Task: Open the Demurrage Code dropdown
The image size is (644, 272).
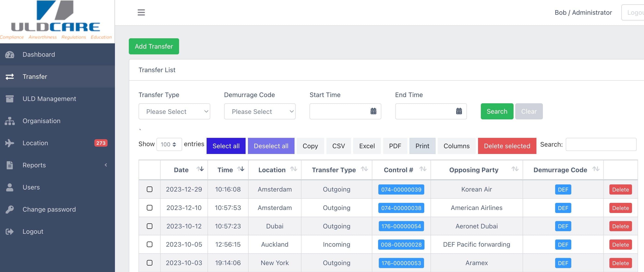Action: pos(259,111)
